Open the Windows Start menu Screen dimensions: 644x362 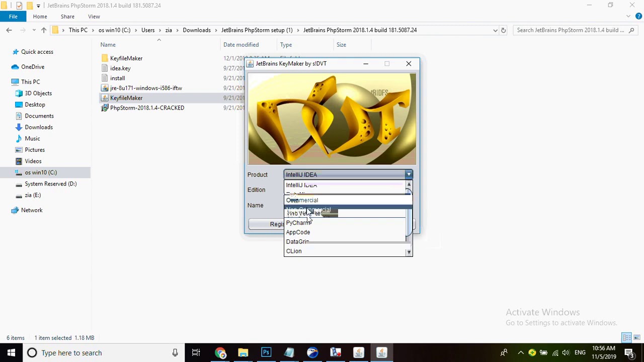11,353
